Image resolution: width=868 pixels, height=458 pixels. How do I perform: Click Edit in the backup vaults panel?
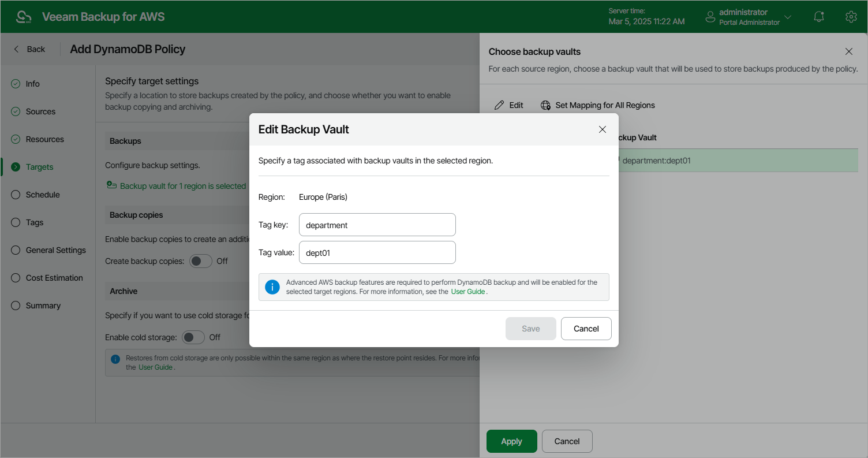tap(509, 105)
